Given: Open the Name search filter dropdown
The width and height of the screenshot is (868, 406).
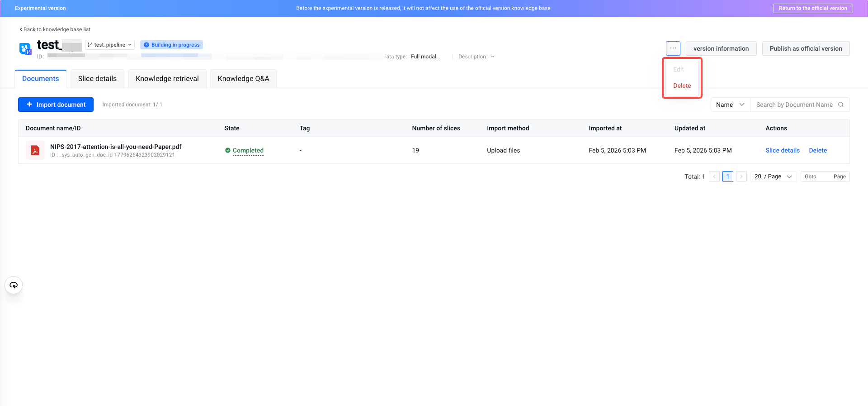Looking at the screenshot, I should [x=730, y=105].
